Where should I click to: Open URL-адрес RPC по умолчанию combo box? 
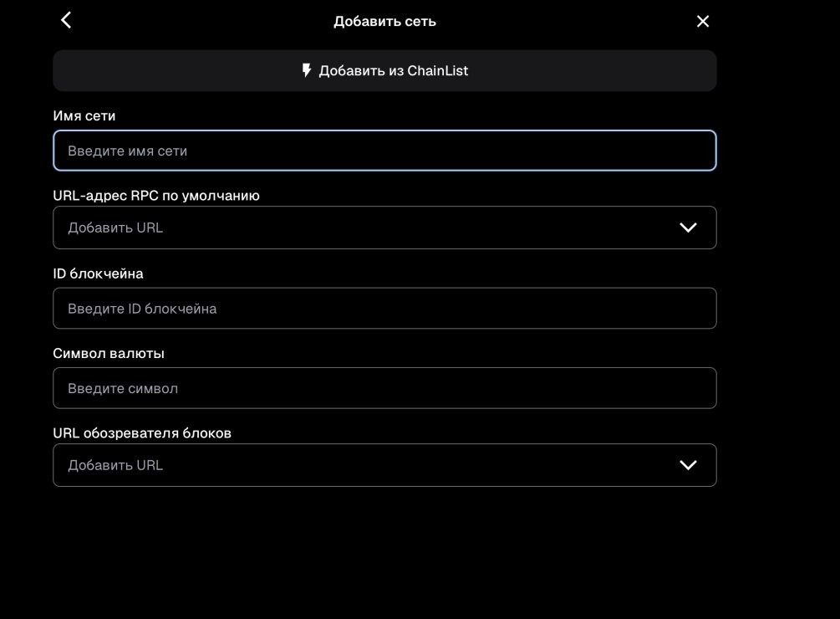click(384, 228)
